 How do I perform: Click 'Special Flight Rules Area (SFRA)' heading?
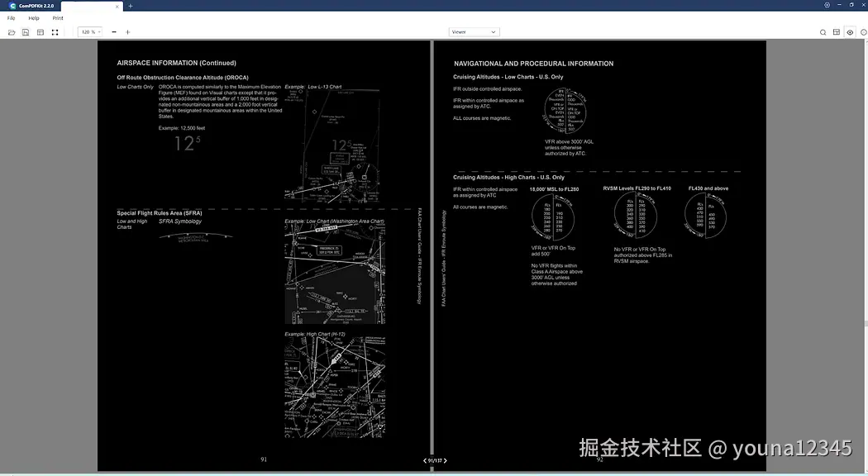(160, 213)
